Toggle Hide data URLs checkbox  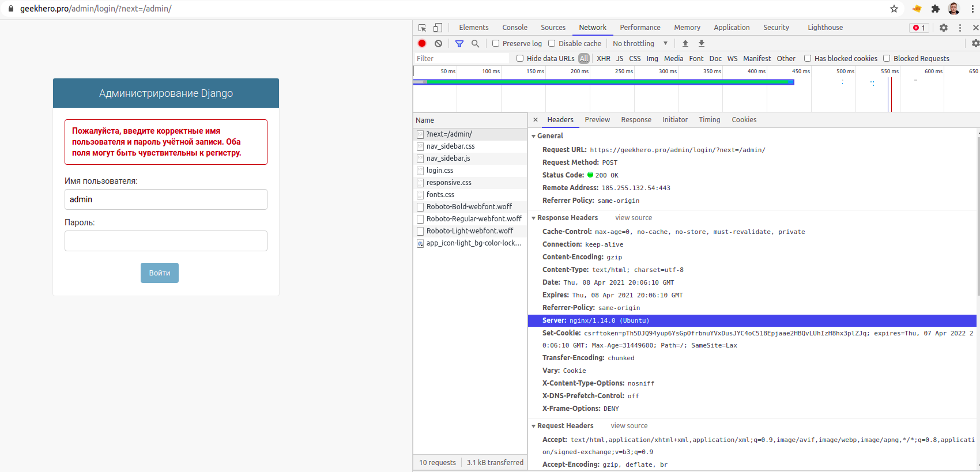point(520,58)
